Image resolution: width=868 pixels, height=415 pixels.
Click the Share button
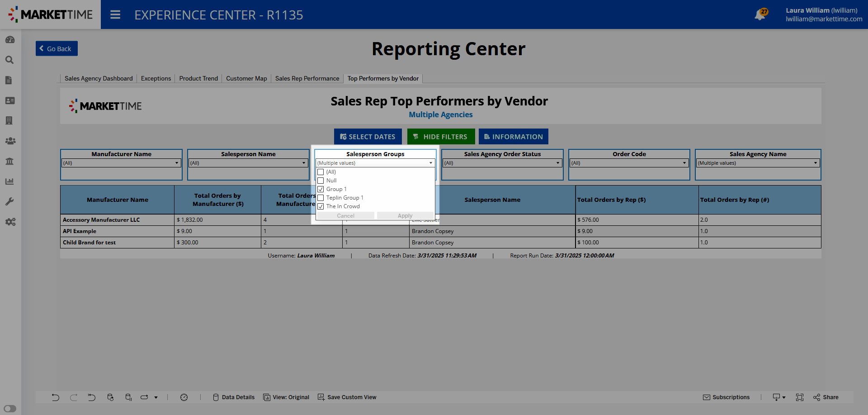pos(826,397)
